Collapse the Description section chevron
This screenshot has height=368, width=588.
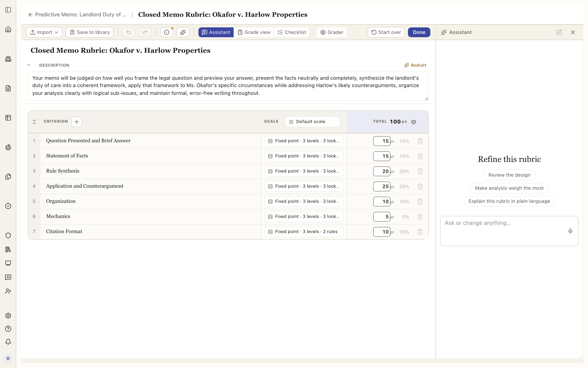point(29,65)
